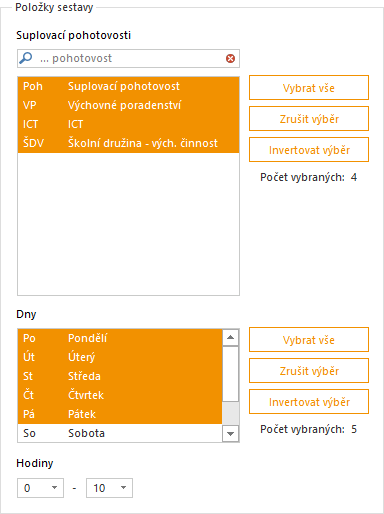Toggle selection of Suplovací pohotovost row
This screenshot has height=514, width=384.
(128, 86)
